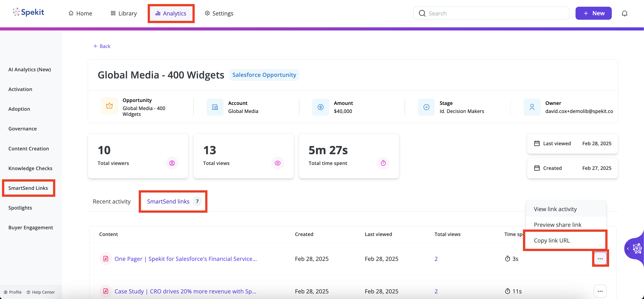Viewport: 644px width, 299px height.
Task: Open the Case Study CRO drives link
Action: click(x=185, y=291)
